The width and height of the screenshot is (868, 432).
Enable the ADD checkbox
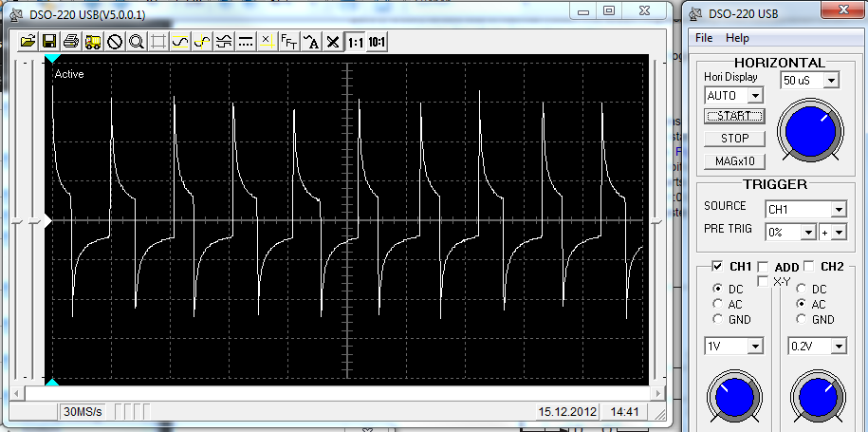[763, 267]
